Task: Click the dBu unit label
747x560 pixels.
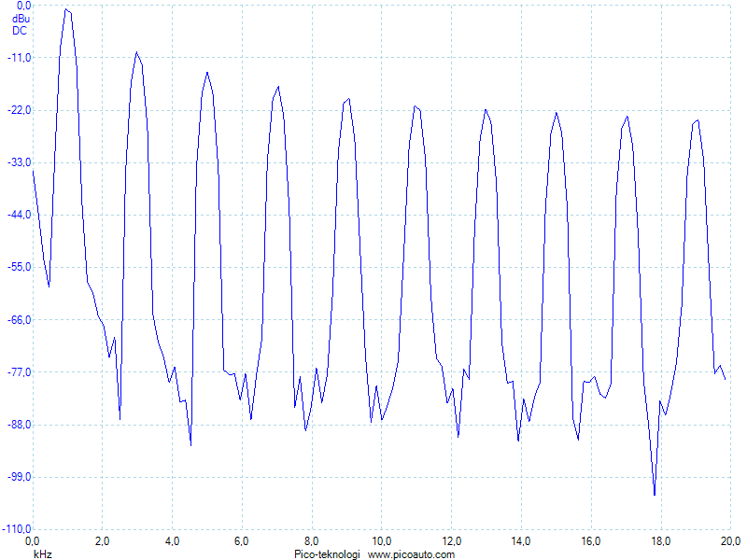Action: coord(21,19)
